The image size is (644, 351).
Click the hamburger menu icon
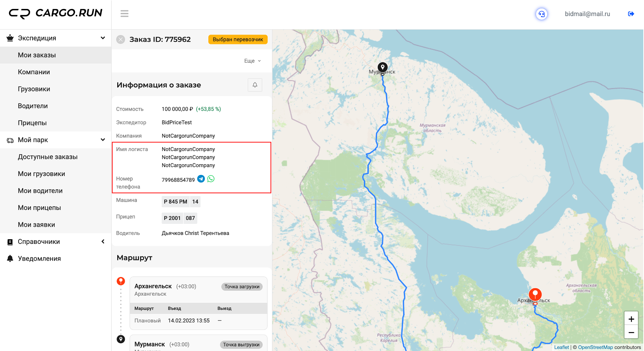(x=124, y=14)
